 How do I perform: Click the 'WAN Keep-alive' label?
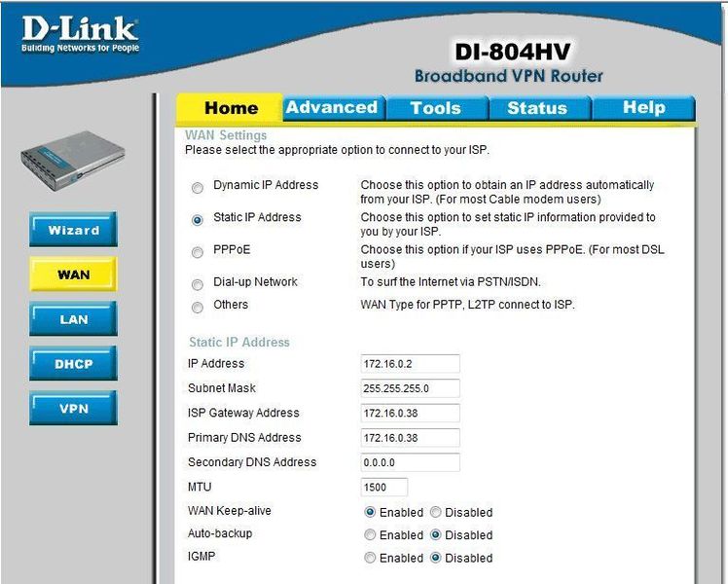[x=230, y=511]
